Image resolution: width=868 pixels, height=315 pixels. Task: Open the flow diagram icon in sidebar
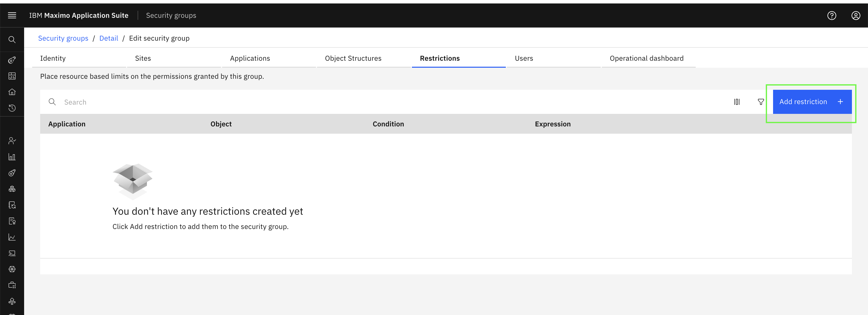click(x=12, y=301)
